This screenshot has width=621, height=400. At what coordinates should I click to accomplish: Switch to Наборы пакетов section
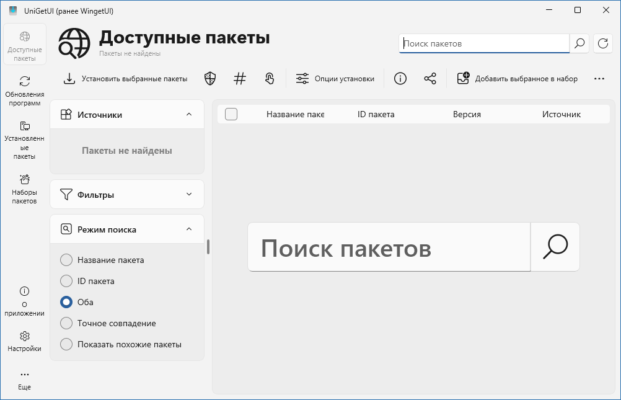click(x=25, y=189)
